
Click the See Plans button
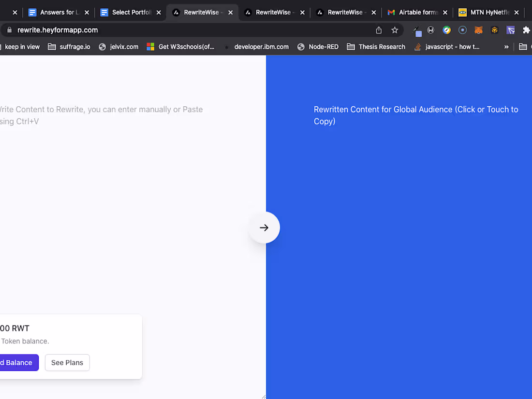click(67, 363)
